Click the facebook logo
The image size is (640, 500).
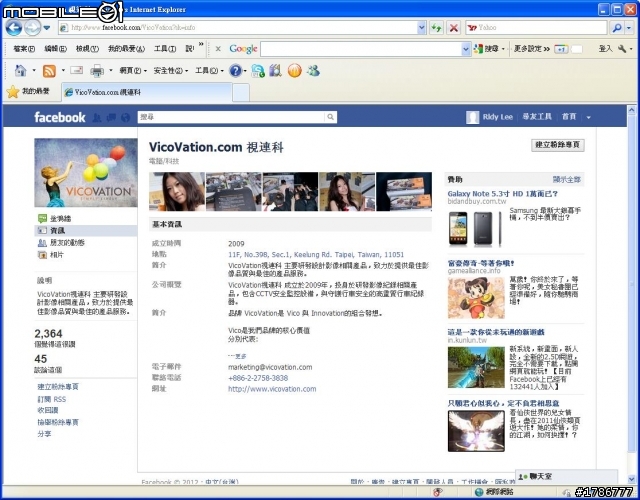click(x=60, y=118)
